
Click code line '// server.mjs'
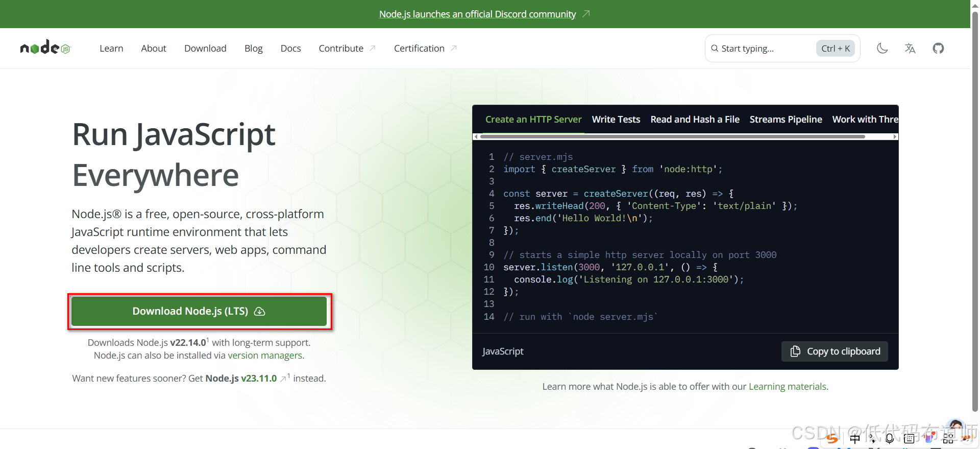click(x=538, y=157)
